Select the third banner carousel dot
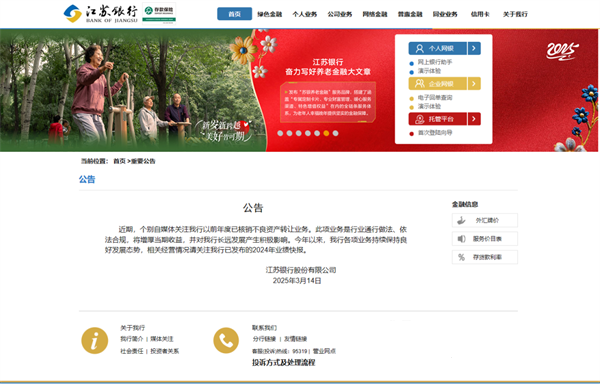This screenshot has width=600, height=384. [x=298, y=133]
